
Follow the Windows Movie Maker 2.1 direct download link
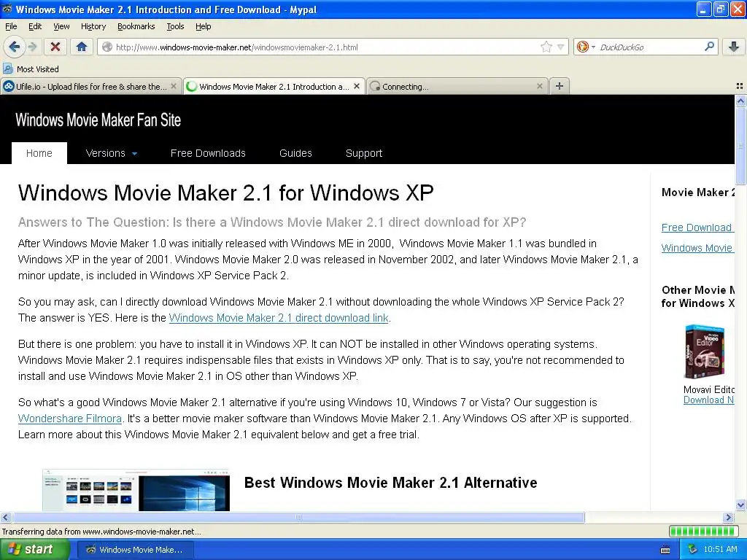pos(279,318)
